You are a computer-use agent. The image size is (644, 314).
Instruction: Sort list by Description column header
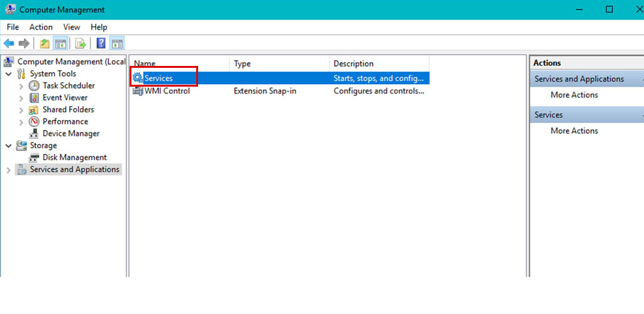tap(379, 63)
